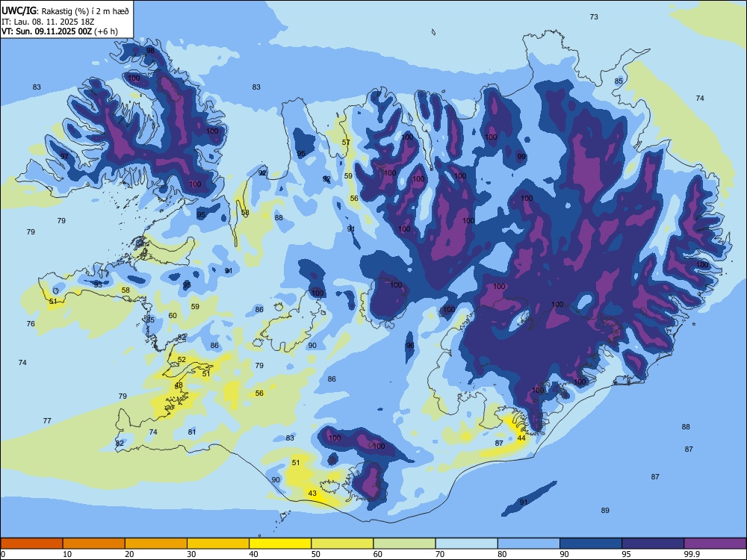Viewport: 747px width, 560px height.
Task: Click the humidity value 98 in the Westfjords
Action: 150,51
